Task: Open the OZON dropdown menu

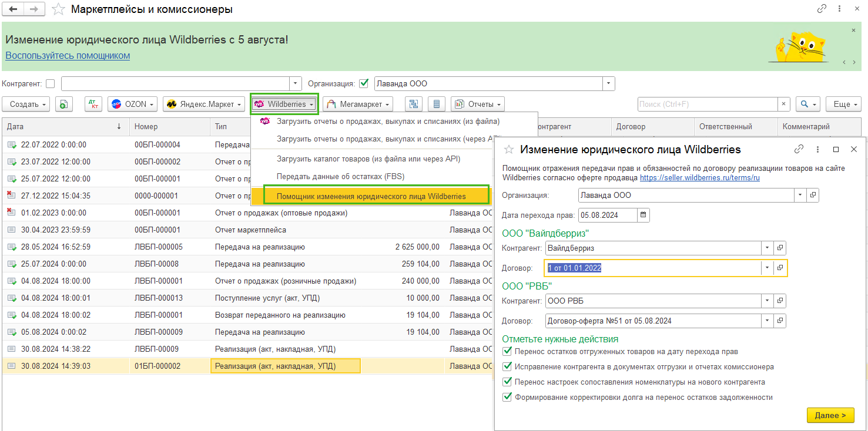Action: pyautogui.click(x=132, y=104)
